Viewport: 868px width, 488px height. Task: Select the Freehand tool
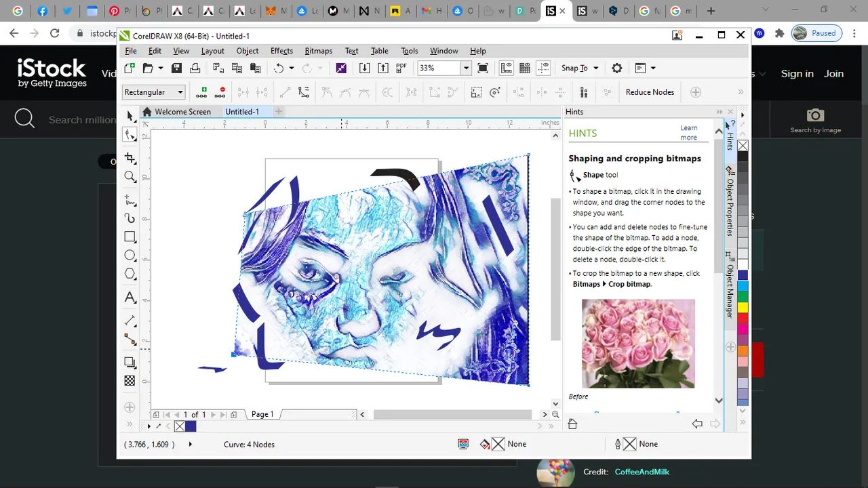tap(130, 200)
